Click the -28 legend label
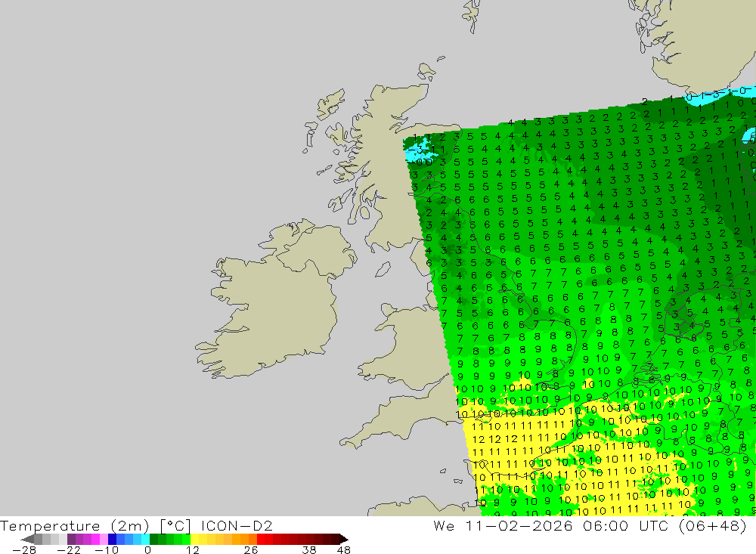The width and height of the screenshot is (756, 554). [x=24, y=550]
